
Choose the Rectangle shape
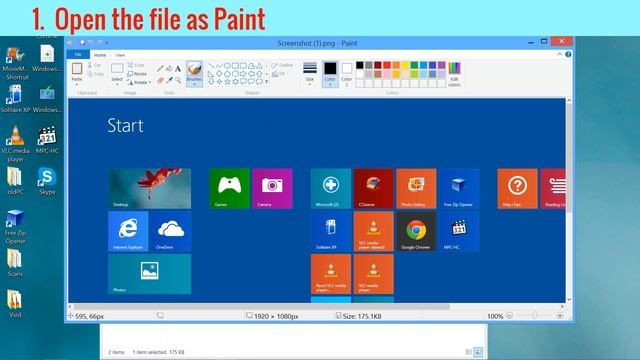(235, 66)
